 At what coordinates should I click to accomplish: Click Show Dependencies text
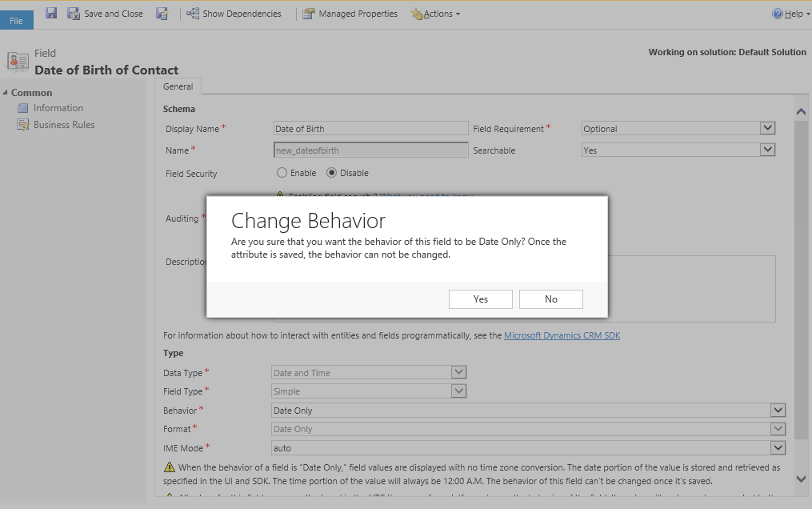tap(242, 14)
